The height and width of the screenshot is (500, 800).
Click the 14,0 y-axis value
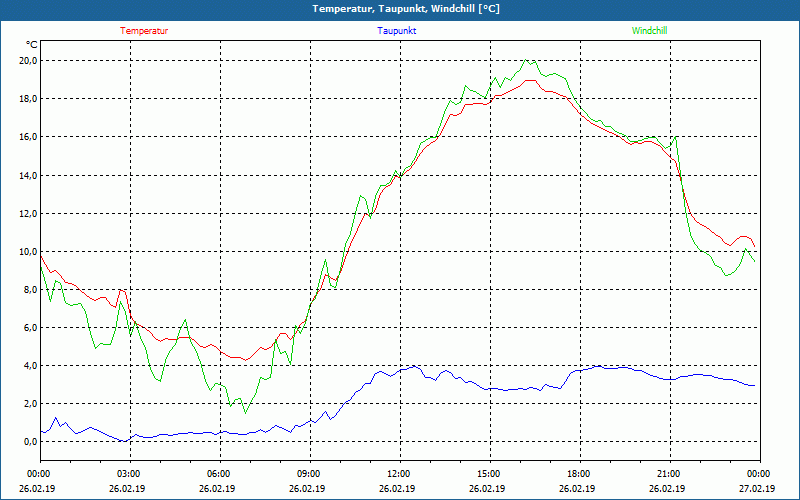pyautogui.click(x=29, y=176)
